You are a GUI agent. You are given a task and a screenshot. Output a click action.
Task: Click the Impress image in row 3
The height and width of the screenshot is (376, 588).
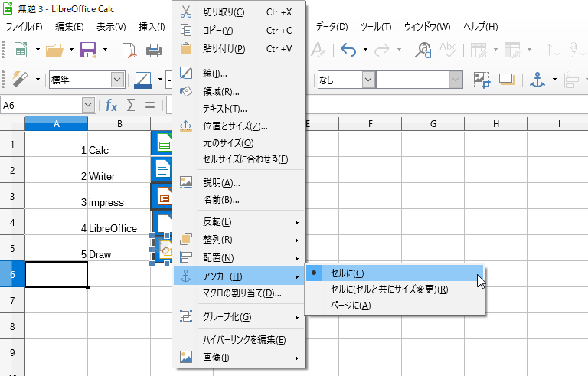162,196
